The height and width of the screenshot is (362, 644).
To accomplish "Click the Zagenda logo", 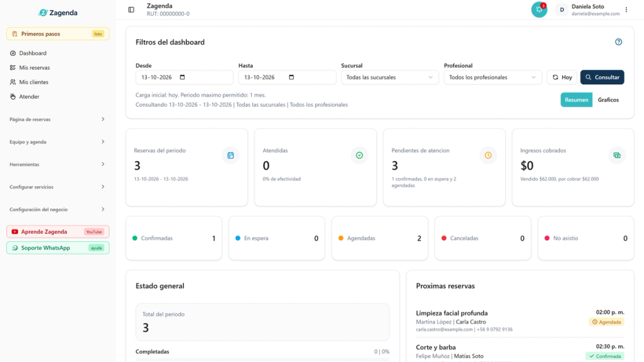I will pos(58,13).
